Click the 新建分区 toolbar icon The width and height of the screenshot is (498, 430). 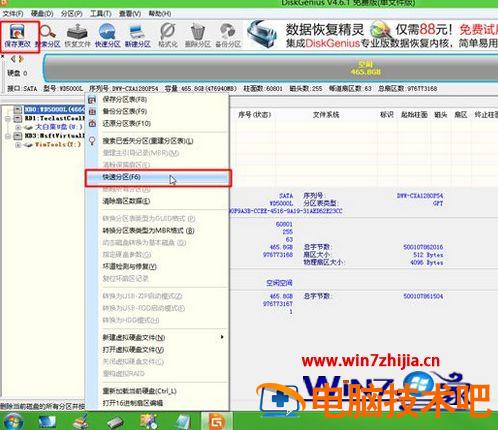tap(137, 35)
